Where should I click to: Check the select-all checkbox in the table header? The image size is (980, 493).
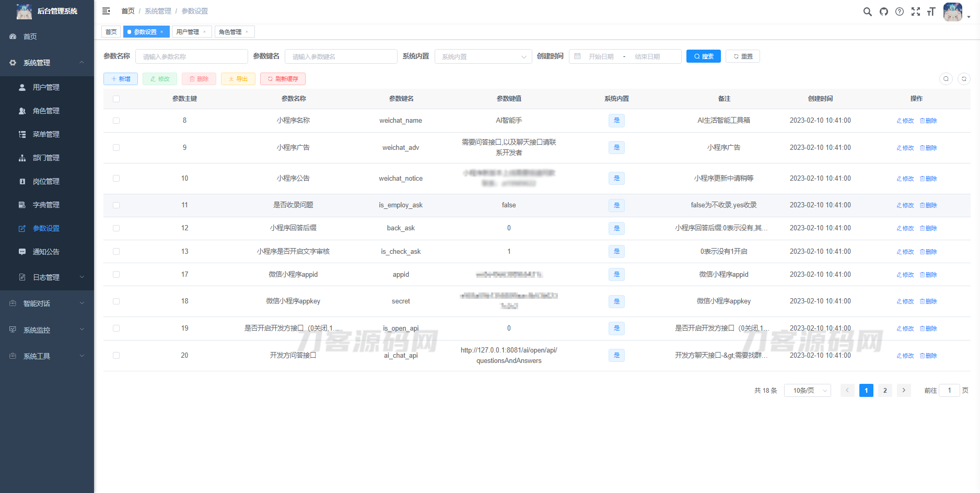pyautogui.click(x=116, y=98)
